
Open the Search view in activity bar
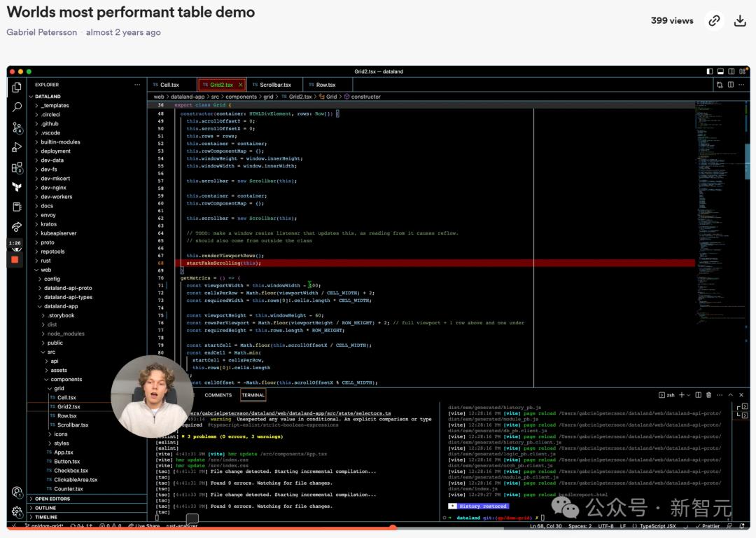coord(17,107)
